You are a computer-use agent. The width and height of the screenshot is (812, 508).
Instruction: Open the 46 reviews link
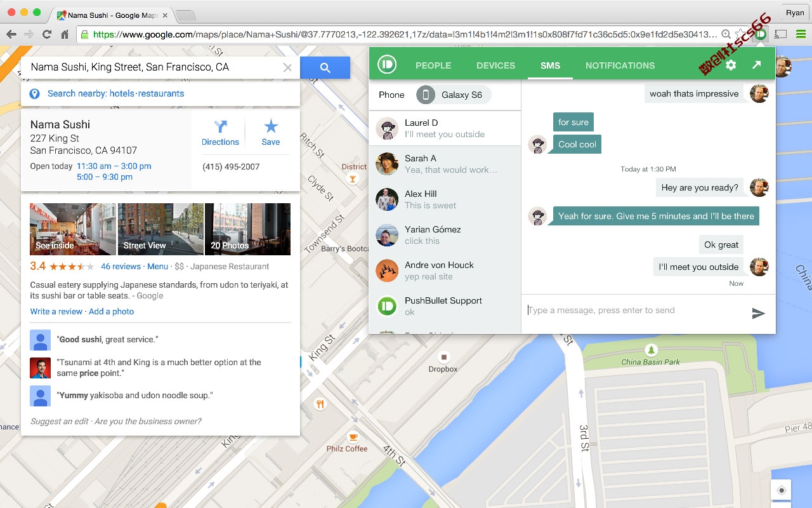(x=121, y=267)
